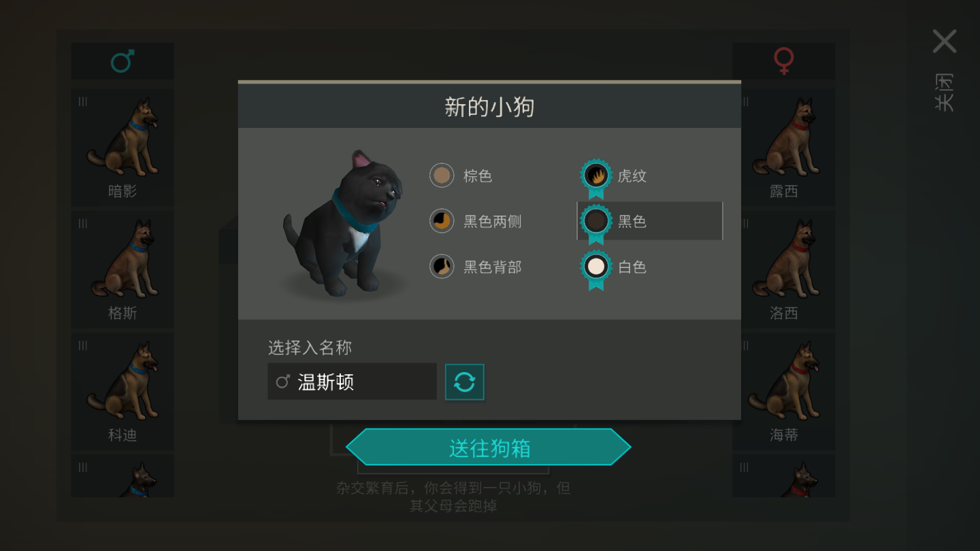Click the 送往狗箱 button
Viewport: 980px width, 551px height.
(489, 448)
